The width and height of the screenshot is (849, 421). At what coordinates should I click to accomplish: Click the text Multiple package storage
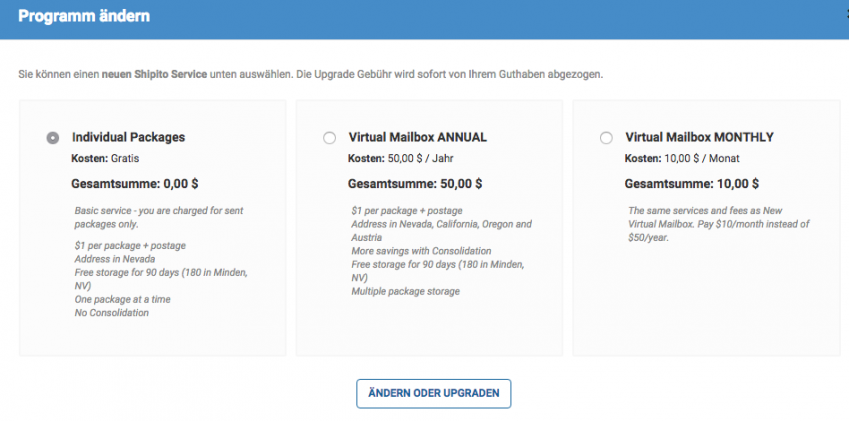pos(406,292)
